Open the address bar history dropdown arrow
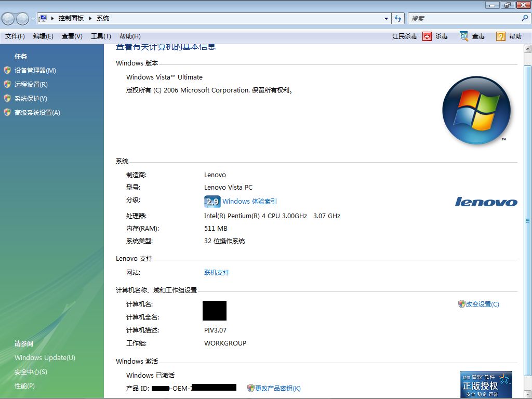Screen dimensions: 532x399 point(386,18)
